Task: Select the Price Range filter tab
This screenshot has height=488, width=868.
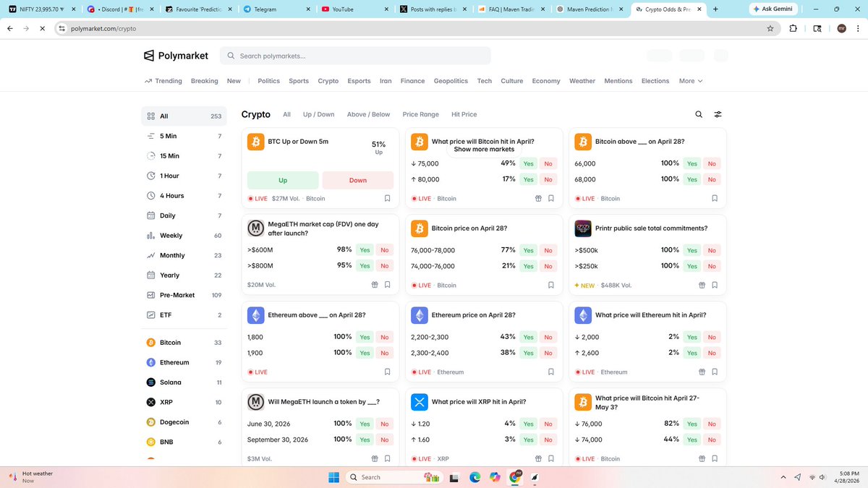Action: tap(420, 114)
